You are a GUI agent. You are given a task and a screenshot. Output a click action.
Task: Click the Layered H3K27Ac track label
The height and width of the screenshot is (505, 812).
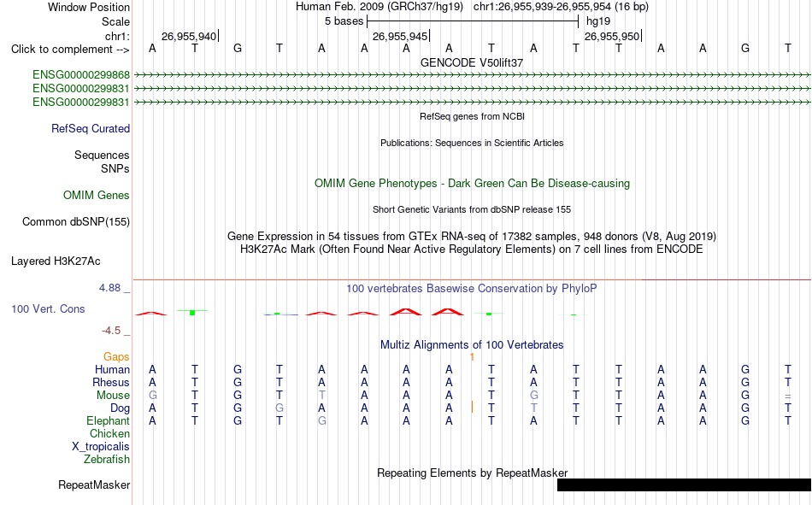[56, 261]
